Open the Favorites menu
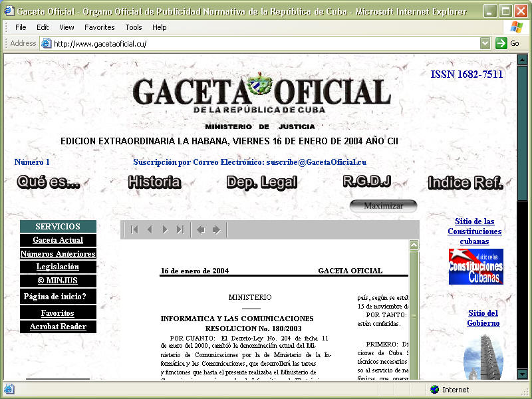532x399 pixels. click(x=99, y=27)
